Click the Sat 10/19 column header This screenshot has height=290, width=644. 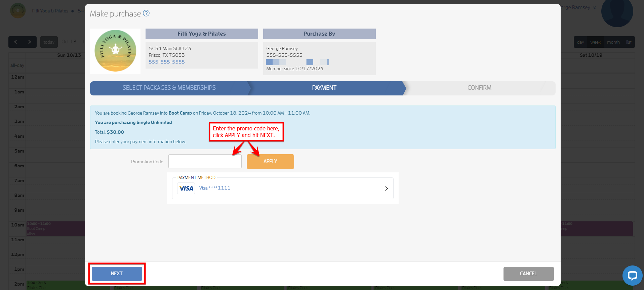point(591,55)
